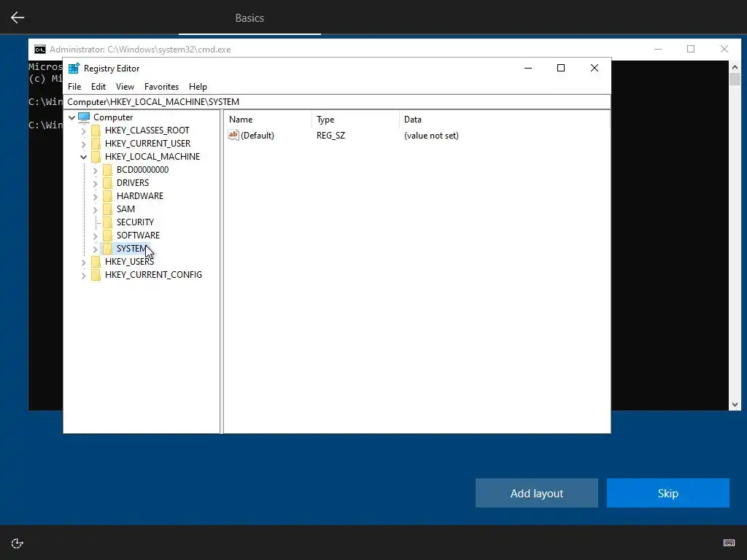Image resolution: width=747 pixels, height=560 pixels.
Task: Expand the HARDWARE key
Action: (x=96, y=196)
